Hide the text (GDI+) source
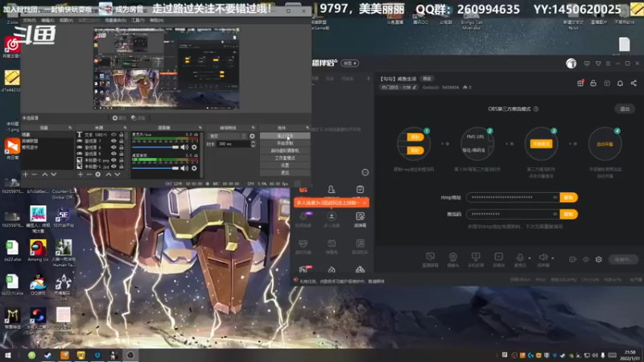The image size is (644, 362). (114, 134)
